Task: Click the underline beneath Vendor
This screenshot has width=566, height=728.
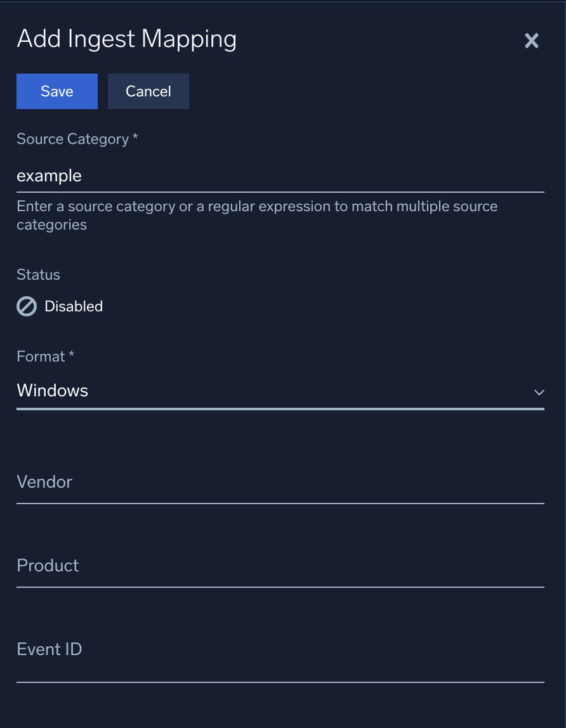Action: click(279, 503)
